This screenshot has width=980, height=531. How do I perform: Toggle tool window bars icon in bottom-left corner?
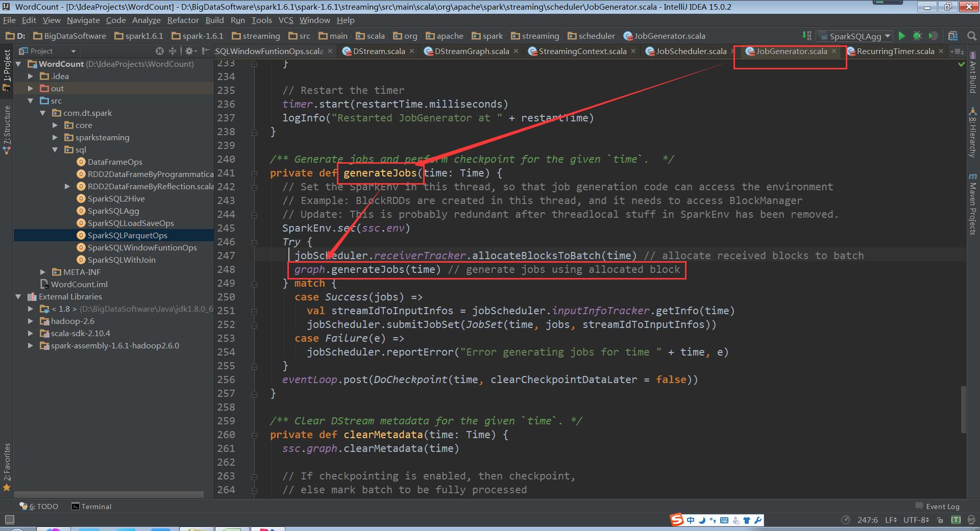pyautogui.click(x=9, y=520)
